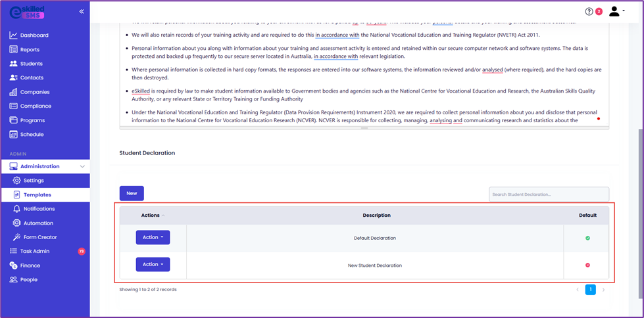Select Templates under Administration
Image resolution: width=644 pixels, height=318 pixels.
click(x=37, y=195)
